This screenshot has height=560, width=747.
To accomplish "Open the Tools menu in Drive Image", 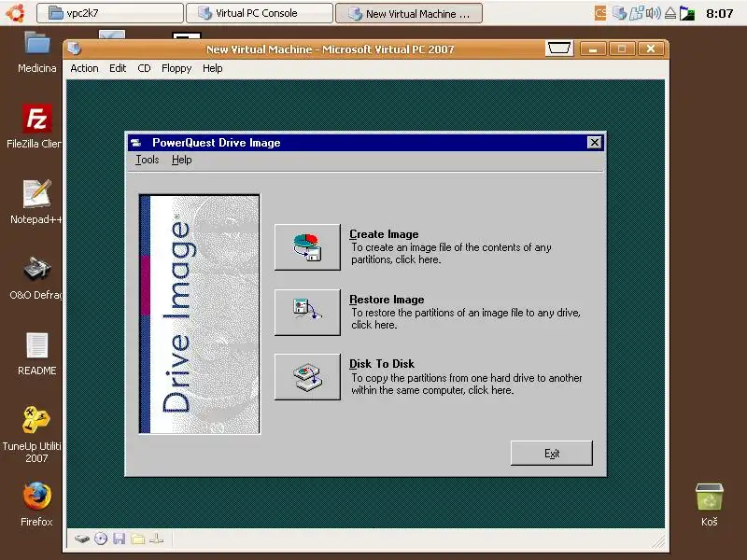I will [x=148, y=160].
